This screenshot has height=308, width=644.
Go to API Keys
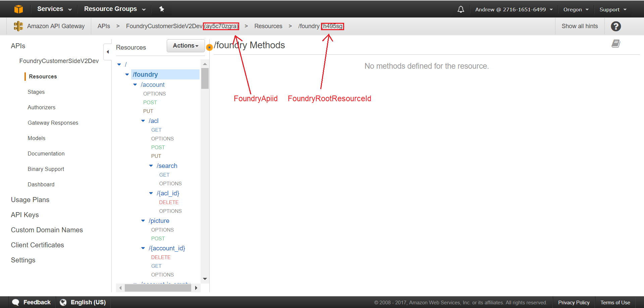(25, 215)
